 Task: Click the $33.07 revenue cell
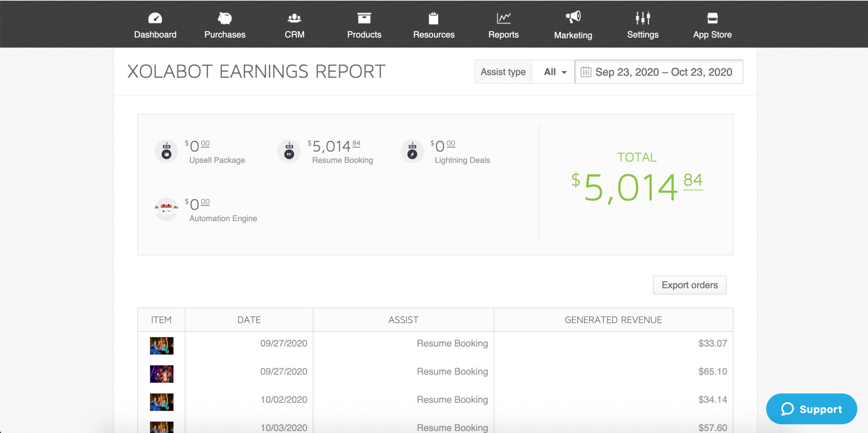(x=713, y=343)
